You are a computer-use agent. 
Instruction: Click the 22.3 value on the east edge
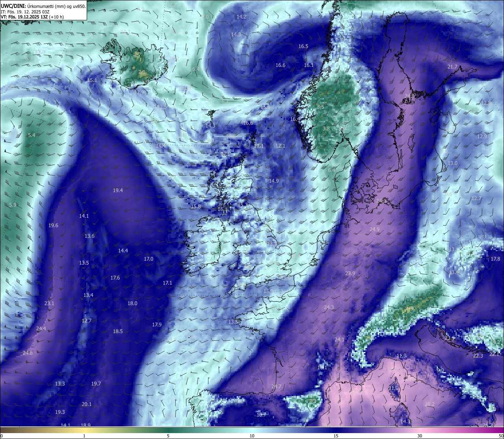coord(478,356)
